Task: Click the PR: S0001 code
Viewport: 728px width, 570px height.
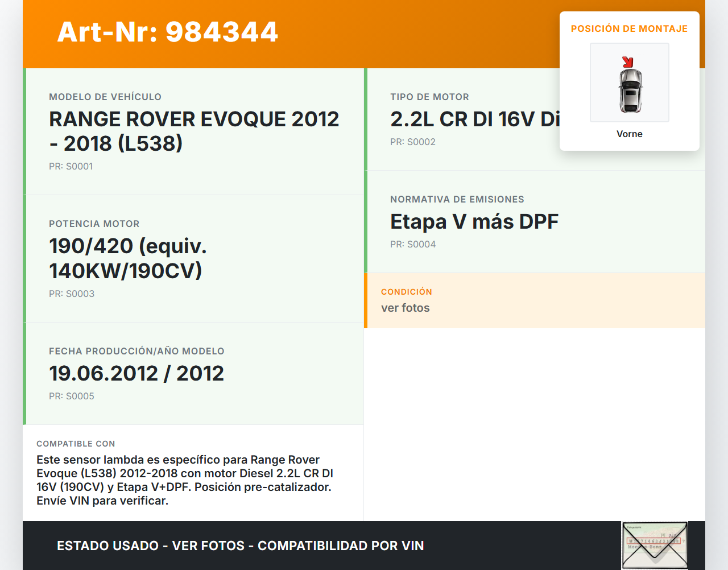Action: (x=71, y=166)
